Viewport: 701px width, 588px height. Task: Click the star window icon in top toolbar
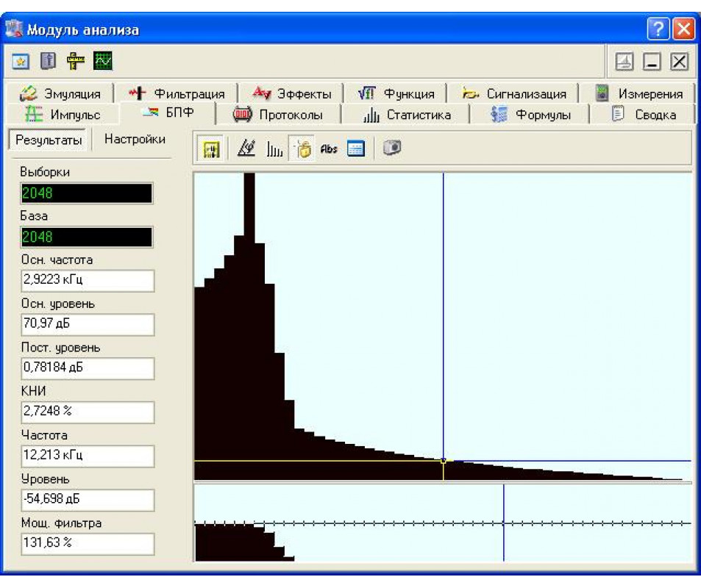click(21, 61)
